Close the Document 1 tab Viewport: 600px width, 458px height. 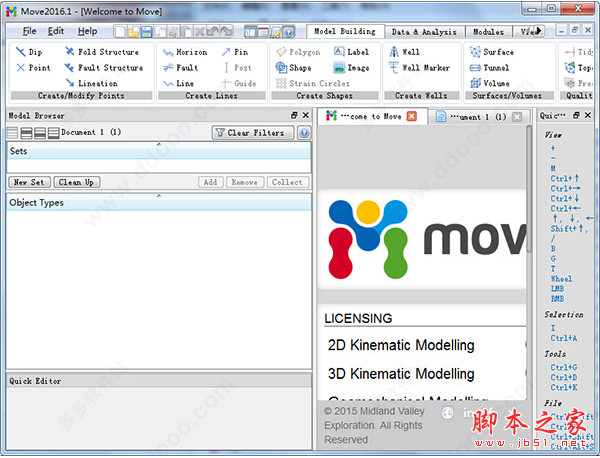tap(517, 117)
